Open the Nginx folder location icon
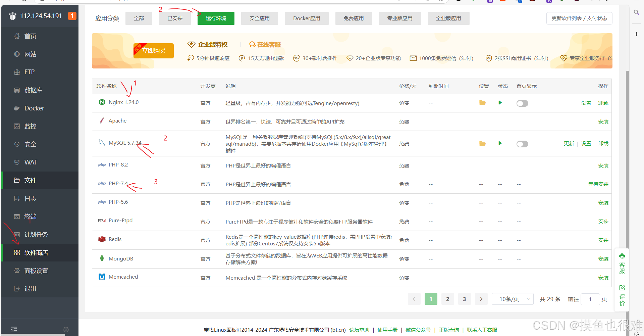644x336 pixels. coord(482,103)
